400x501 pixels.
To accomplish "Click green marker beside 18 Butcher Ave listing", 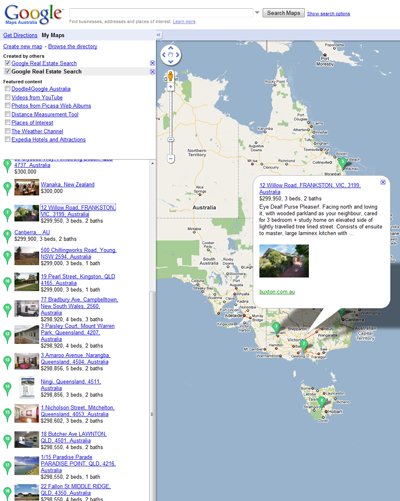I will [x=7, y=441].
